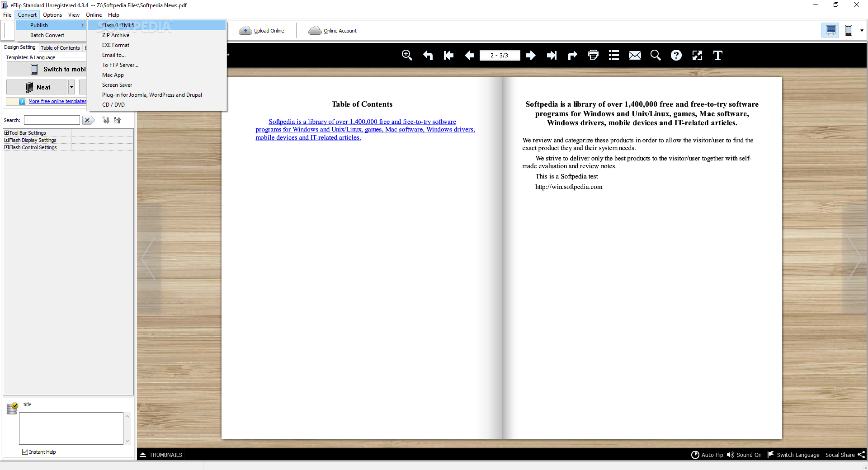Viewport: 868px width, 470px height.
Task: Open the File menu
Action: click(x=7, y=15)
